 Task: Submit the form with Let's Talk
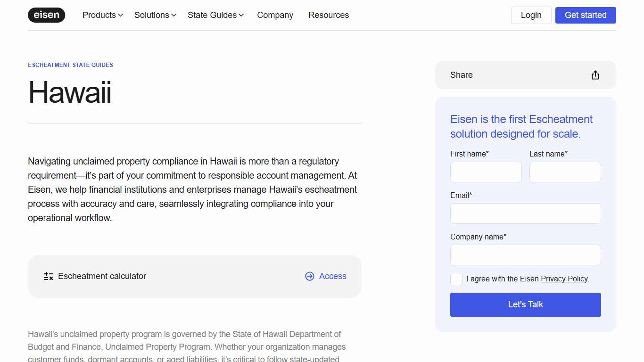point(525,304)
